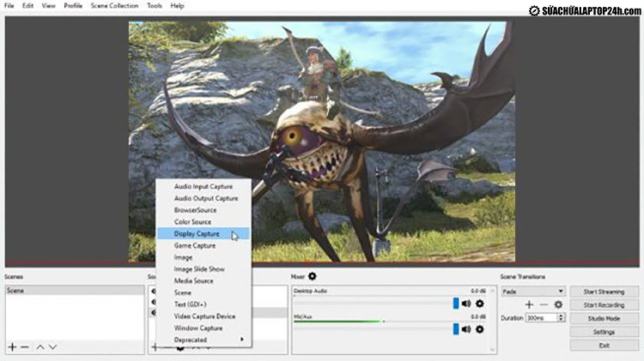The image size is (644, 361).
Task: Add a new scene with plus icon
Action: click(x=12, y=347)
